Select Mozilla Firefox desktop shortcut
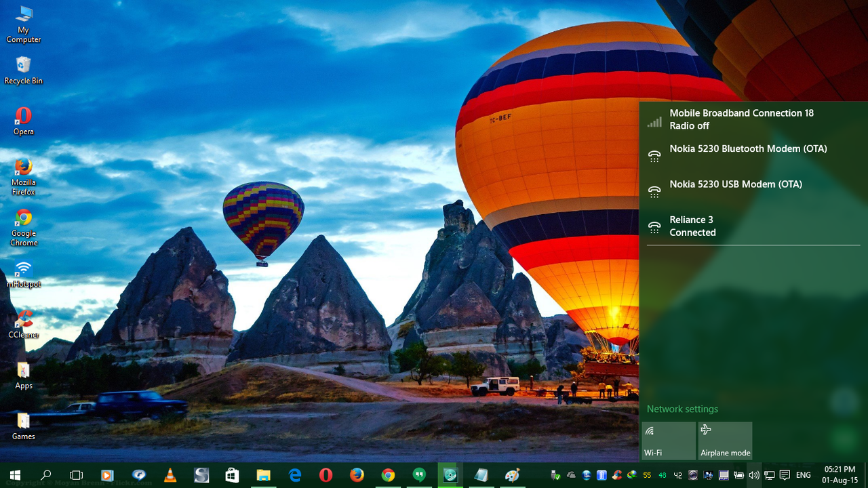 pyautogui.click(x=24, y=177)
